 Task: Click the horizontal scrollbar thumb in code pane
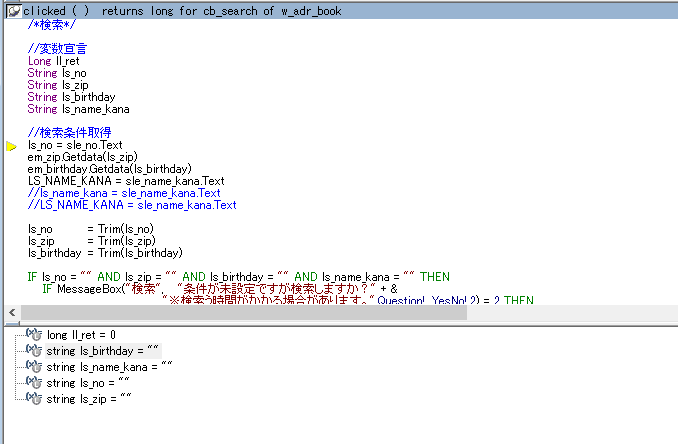pyautogui.click(x=240, y=313)
